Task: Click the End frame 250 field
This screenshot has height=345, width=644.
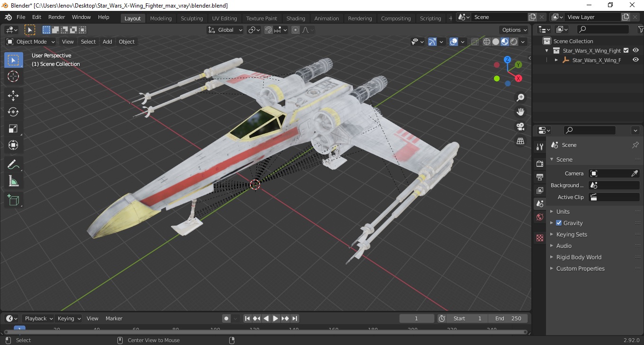Action: (509, 318)
